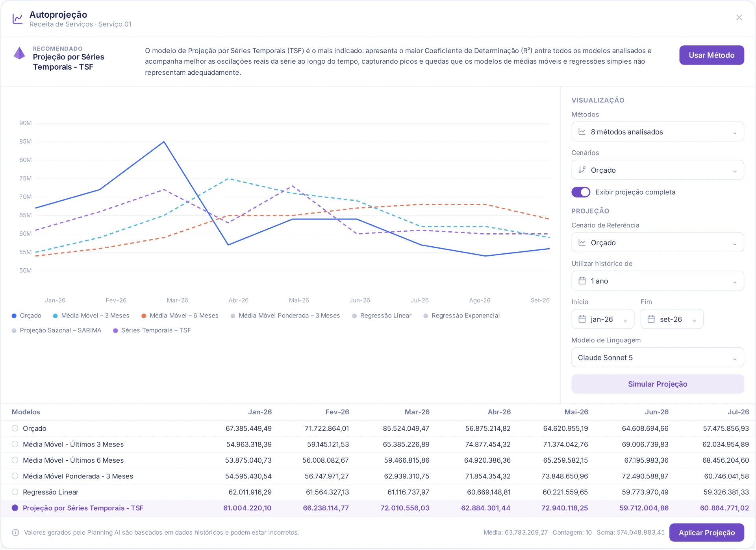Click the Jul-26 table column header
This screenshot has height=550, width=756.
(x=738, y=412)
